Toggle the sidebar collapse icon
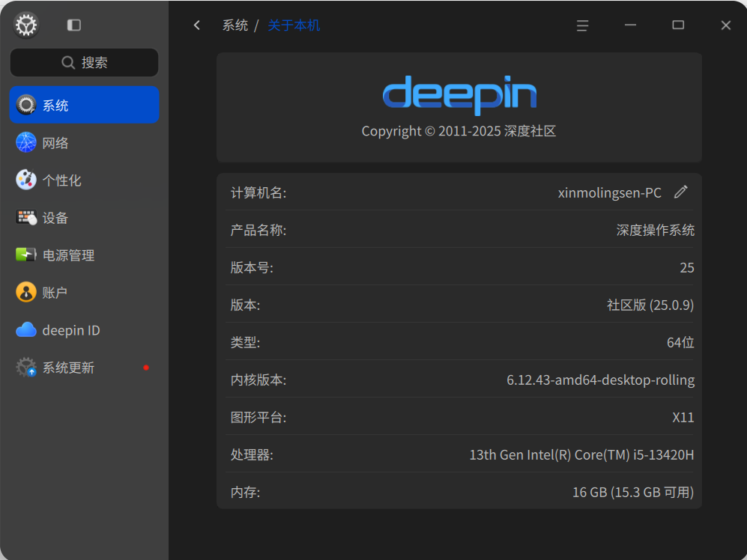The width and height of the screenshot is (747, 560). tap(74, 25)
